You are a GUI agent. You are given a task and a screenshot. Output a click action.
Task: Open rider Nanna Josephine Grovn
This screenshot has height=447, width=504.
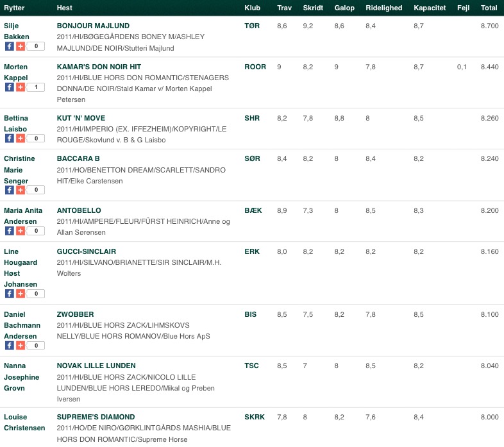point(22,377)
